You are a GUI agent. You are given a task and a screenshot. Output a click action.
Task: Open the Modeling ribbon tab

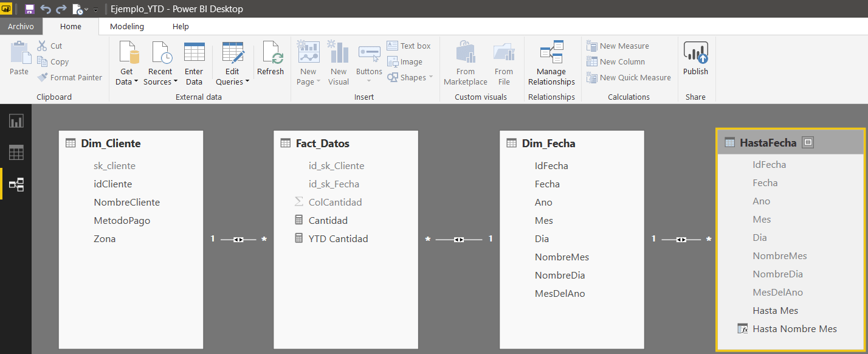(x=127, y=26)
